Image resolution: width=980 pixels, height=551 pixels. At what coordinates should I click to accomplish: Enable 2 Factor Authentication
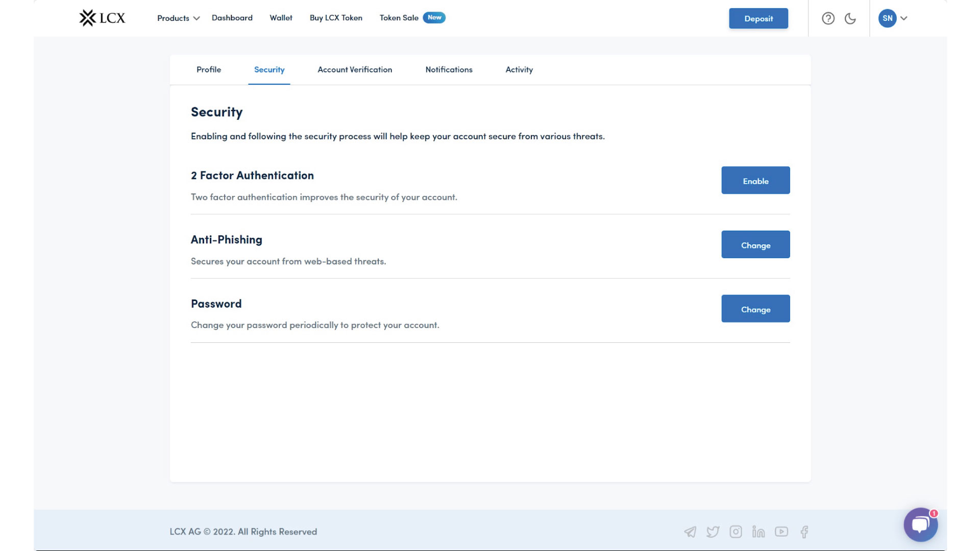(755, 181)
